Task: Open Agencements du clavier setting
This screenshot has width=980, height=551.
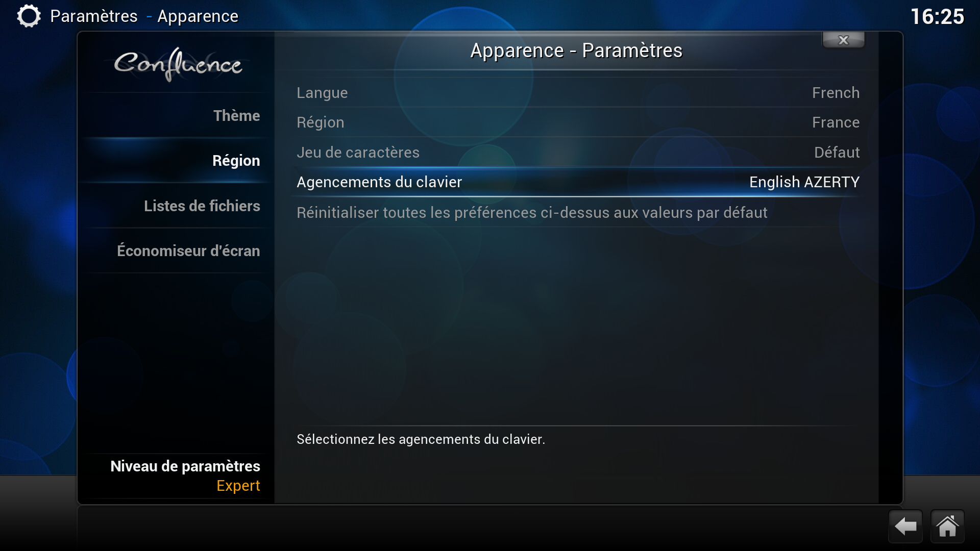Action: coord(578,182)
